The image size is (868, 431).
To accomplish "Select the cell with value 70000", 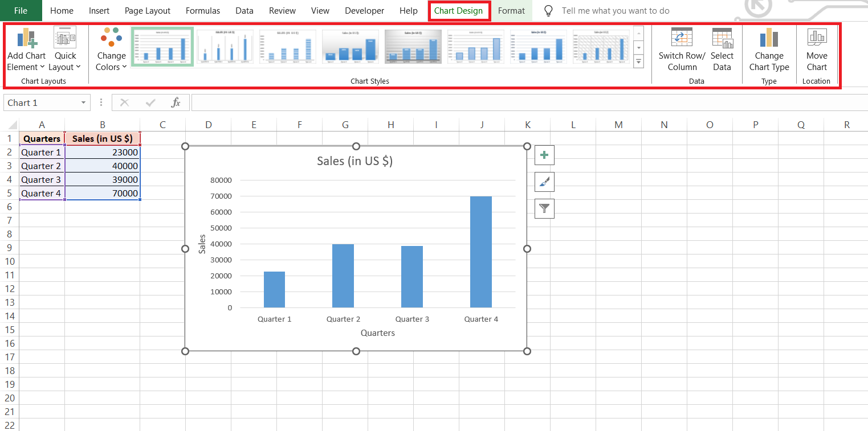I will pyautogui.click(x=103, y=193).
